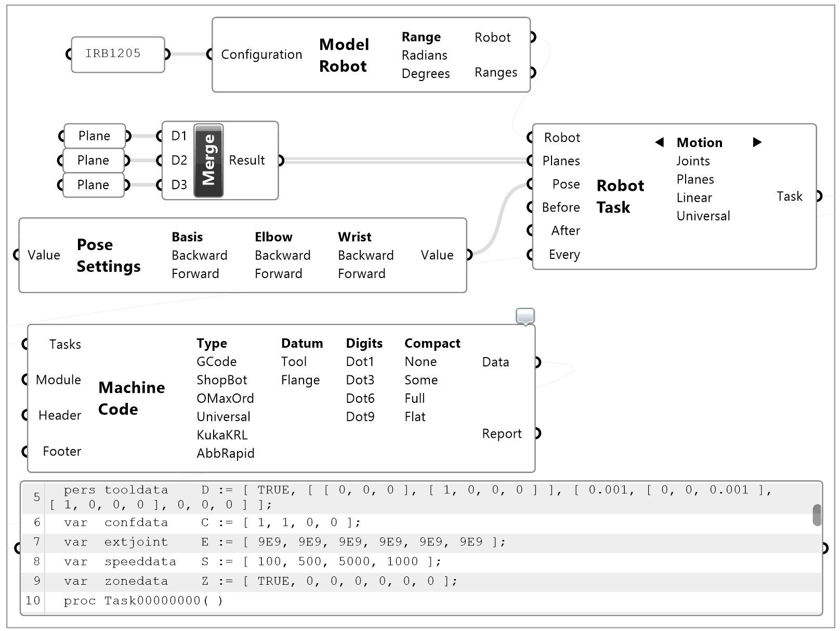The width and height of the screenshot is (840, 631).
Task: Set Elbow to Forward in Pose Settings
Action: pyautogui.click(x=279, y=273)
